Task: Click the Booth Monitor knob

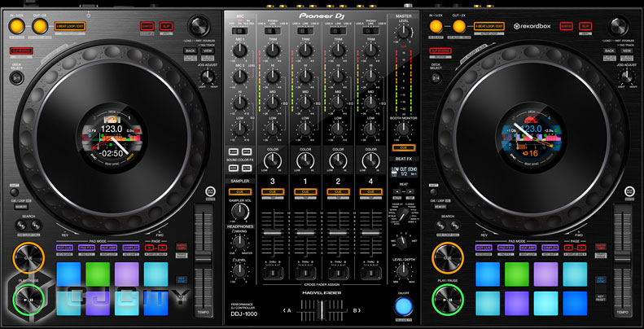Action: 403,130
